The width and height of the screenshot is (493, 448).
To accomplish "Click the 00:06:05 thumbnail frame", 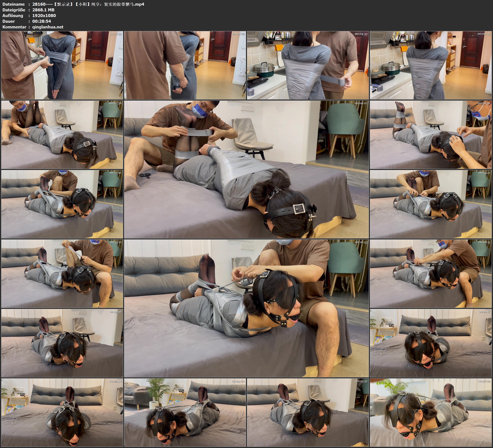I will pos(431,65).
